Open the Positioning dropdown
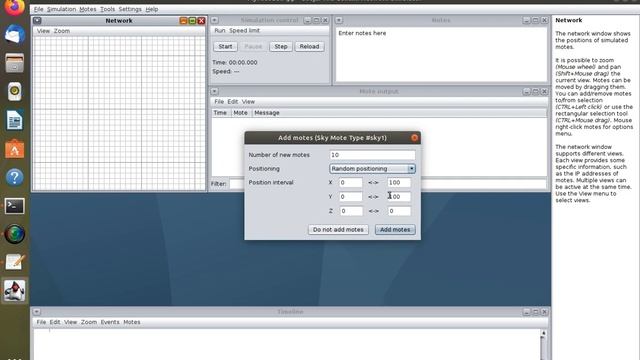 click(372, 169)
